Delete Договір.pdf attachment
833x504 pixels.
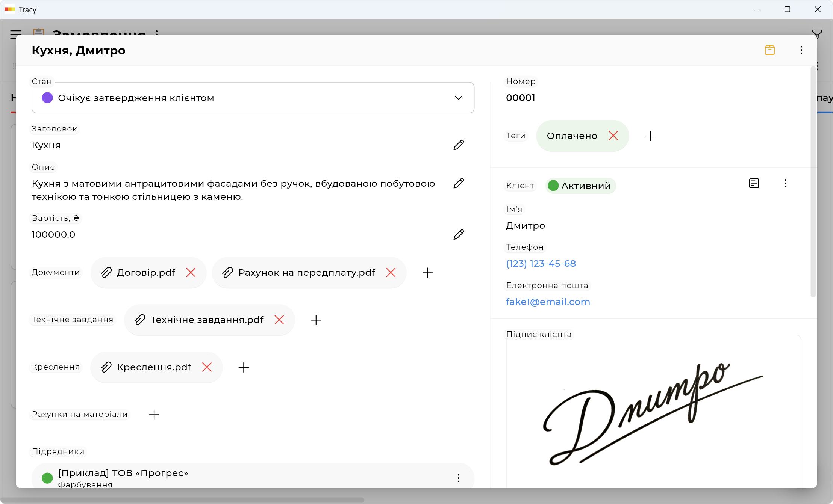click(x=191, y=273)
